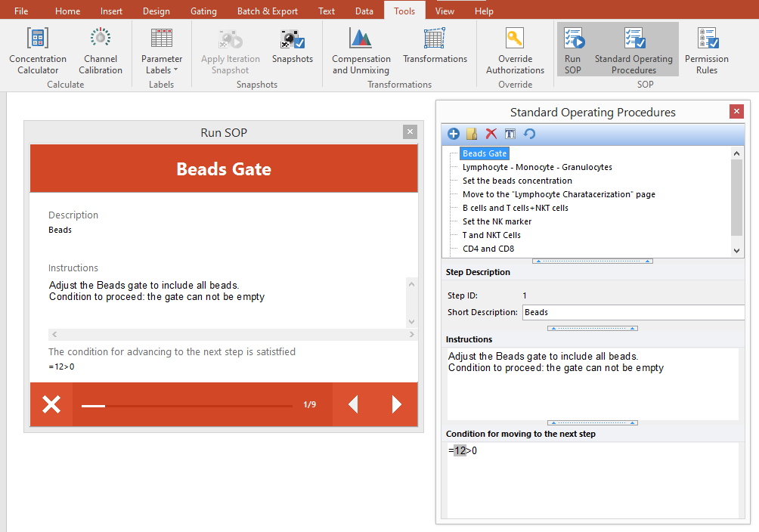
Task: Select the Set the NK marker step
Action: (x=497, y=221)
